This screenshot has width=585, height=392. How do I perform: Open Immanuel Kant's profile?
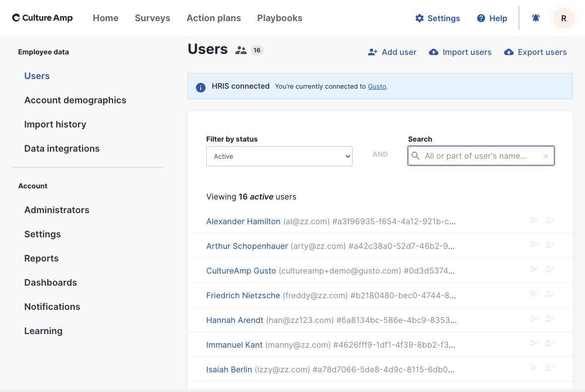coord(235,345)
